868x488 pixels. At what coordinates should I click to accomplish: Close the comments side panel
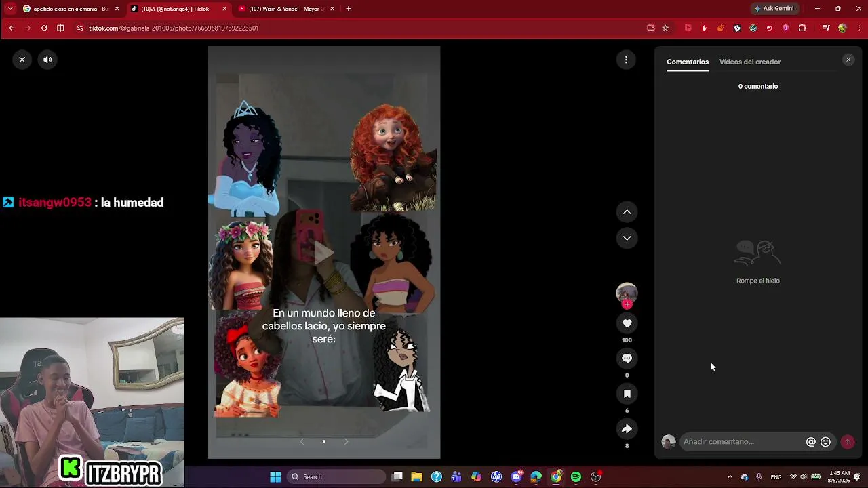click(x=848, y=60)
